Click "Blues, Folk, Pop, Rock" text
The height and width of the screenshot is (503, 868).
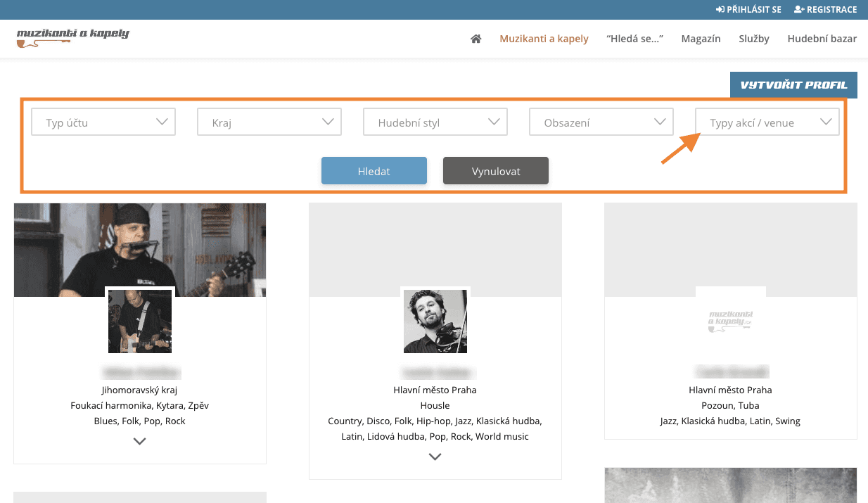140,421
